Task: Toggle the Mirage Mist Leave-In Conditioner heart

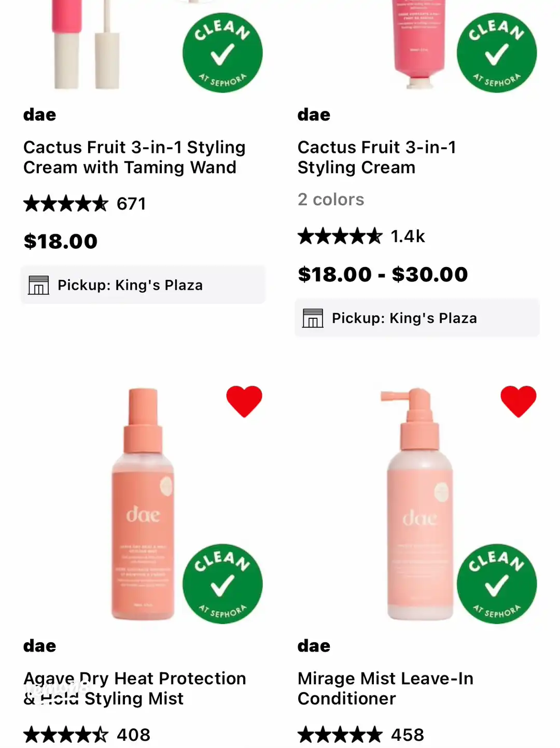Action: pyautogui.click(x=518, y=401)
